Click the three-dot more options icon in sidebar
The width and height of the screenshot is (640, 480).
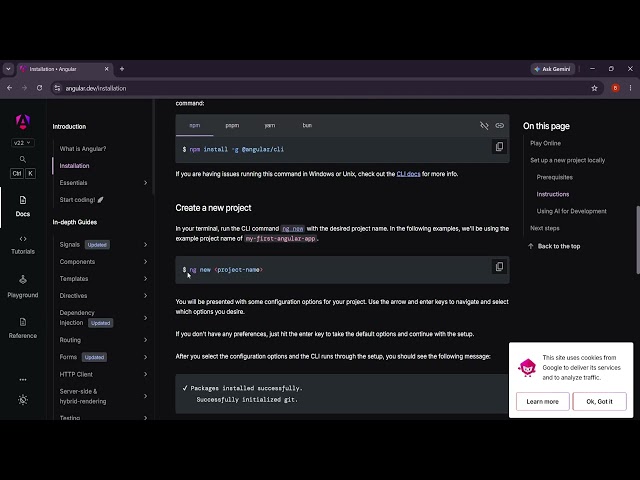tap(23, 380)
